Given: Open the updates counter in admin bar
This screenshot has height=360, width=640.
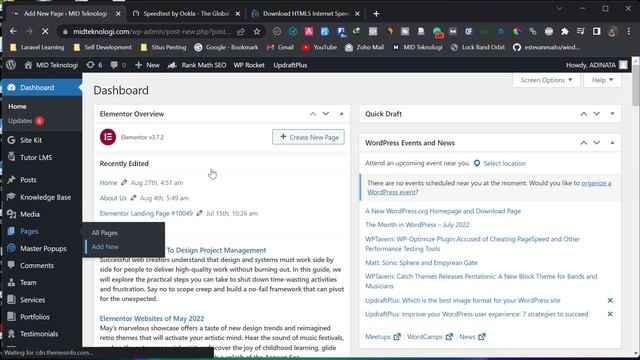Looking at the screenshot, I should [94, 65].
